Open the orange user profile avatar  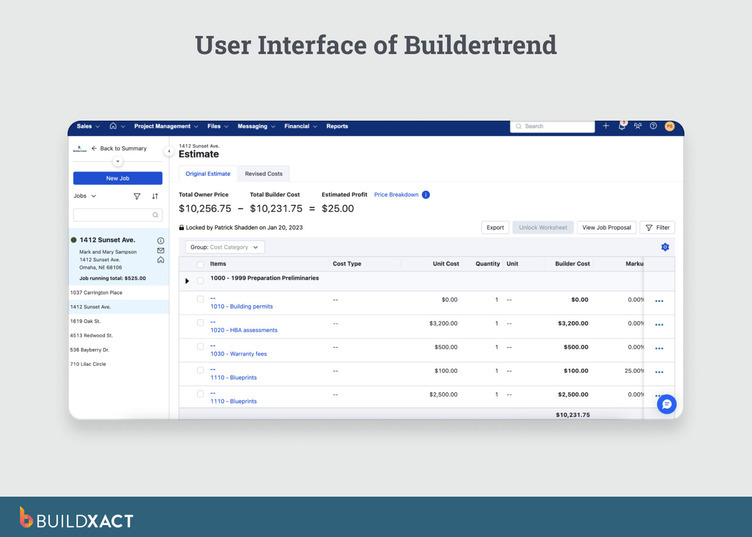[x=670, y=126]
